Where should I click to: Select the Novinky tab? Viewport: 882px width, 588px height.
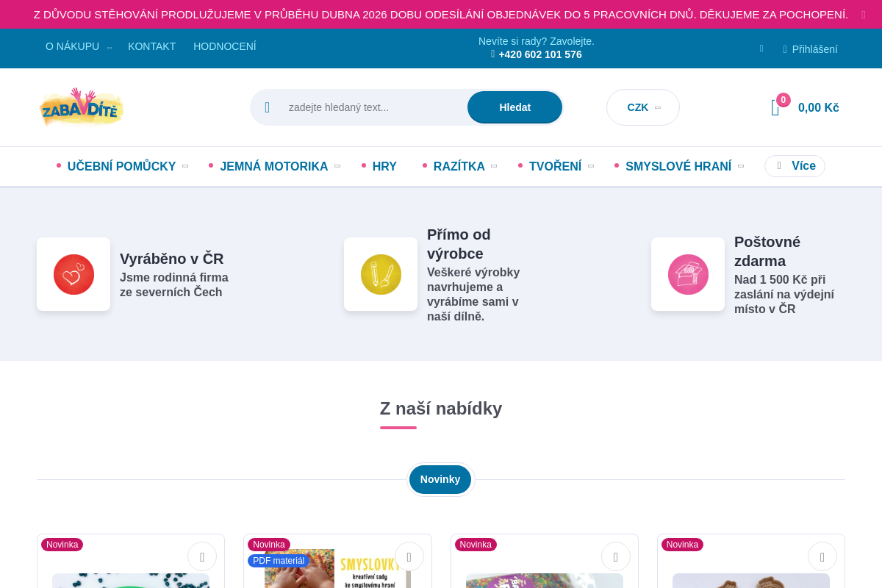coord(440,479)
